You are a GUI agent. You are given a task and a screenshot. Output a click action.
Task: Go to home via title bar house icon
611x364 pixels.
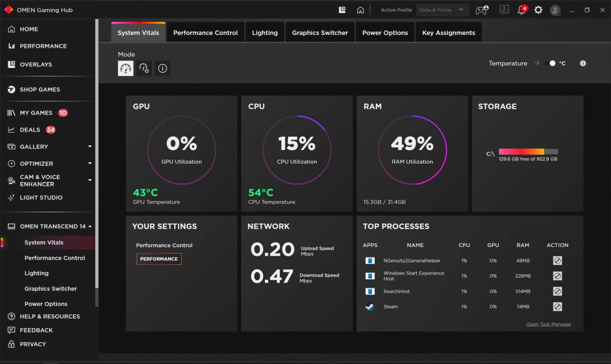click(x=360, y=10)
